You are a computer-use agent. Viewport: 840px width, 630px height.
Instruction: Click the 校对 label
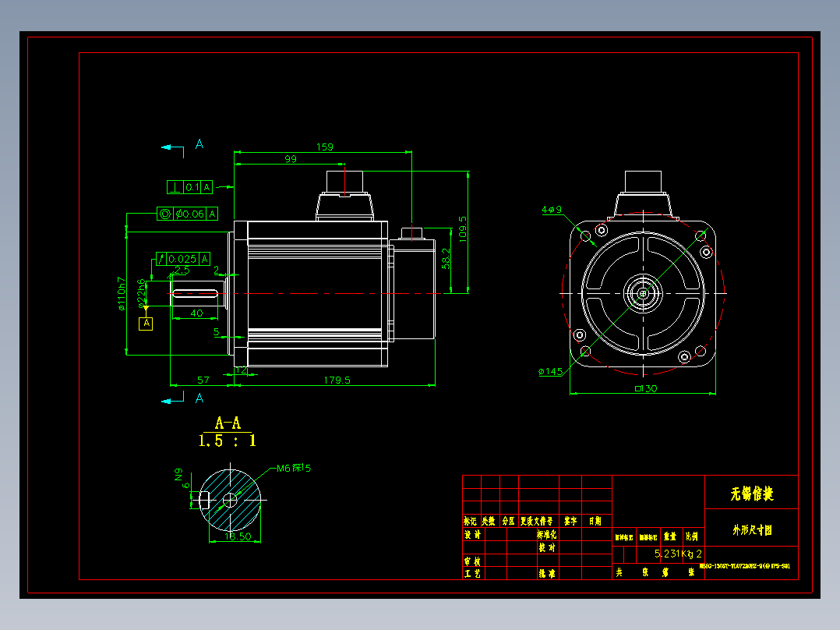pyautogui.click(x=547, y=547)
